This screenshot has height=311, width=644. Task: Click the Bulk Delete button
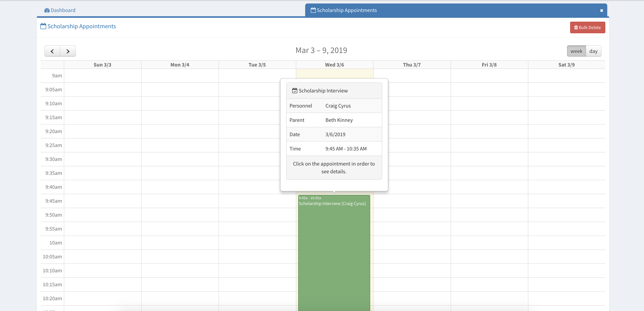(588, 27)
